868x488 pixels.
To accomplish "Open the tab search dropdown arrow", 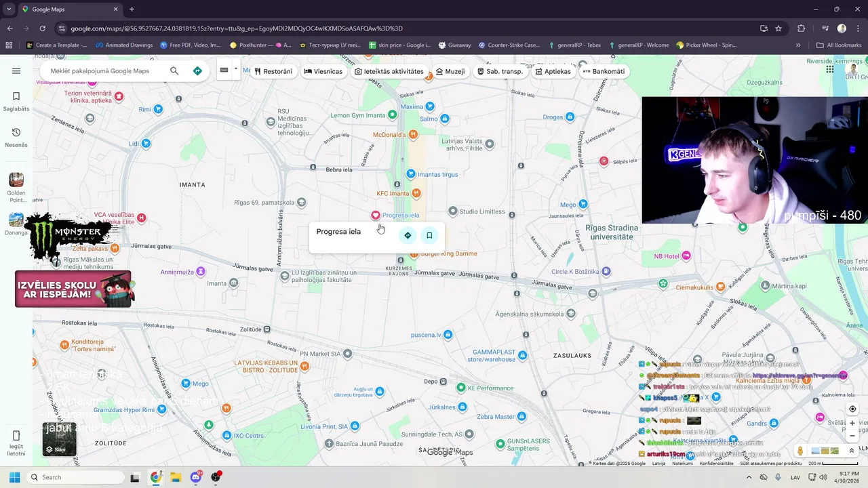I will coord(8,9).
